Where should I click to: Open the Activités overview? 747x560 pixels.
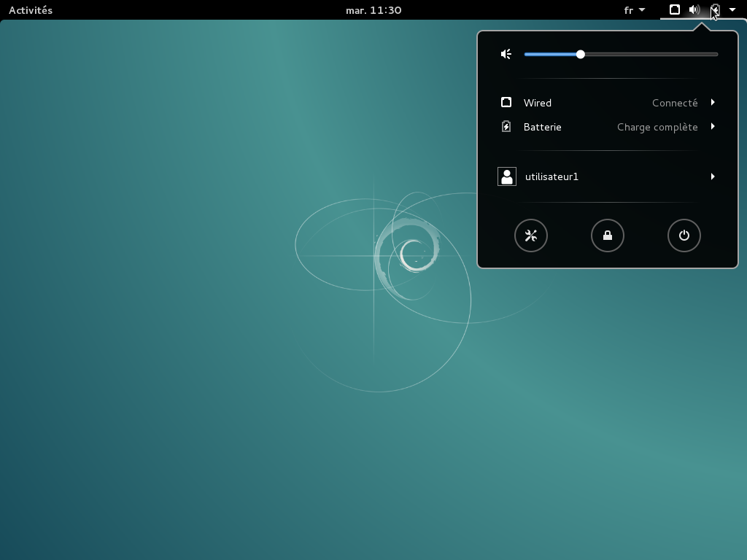(31, 10)
